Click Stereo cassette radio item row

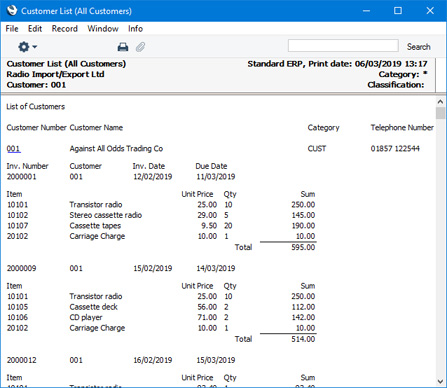161,215
